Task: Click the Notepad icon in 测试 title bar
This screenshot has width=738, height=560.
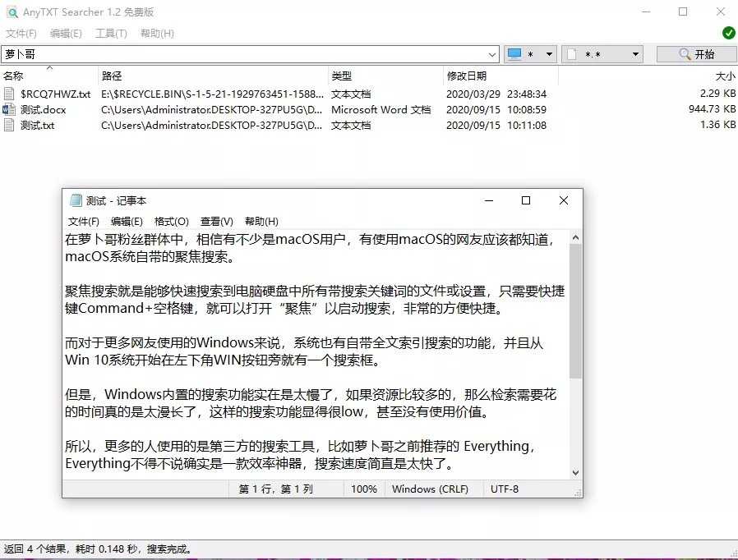Action: point(76,200)
